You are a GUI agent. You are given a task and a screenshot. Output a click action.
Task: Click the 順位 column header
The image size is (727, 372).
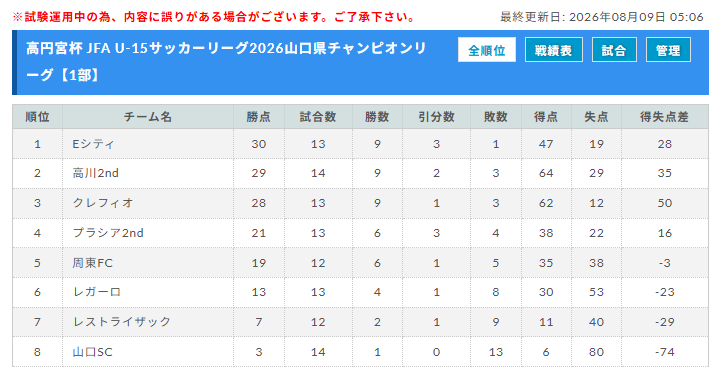click(x=37, y=117)
